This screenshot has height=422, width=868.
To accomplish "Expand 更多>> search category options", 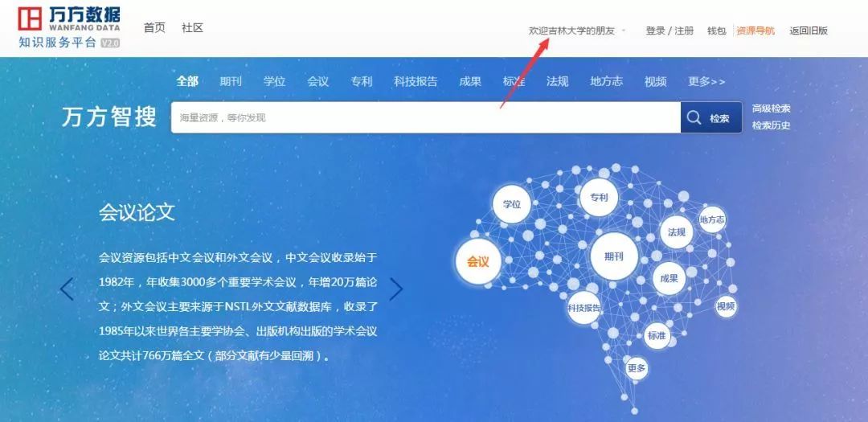I will tap(706, 82).
